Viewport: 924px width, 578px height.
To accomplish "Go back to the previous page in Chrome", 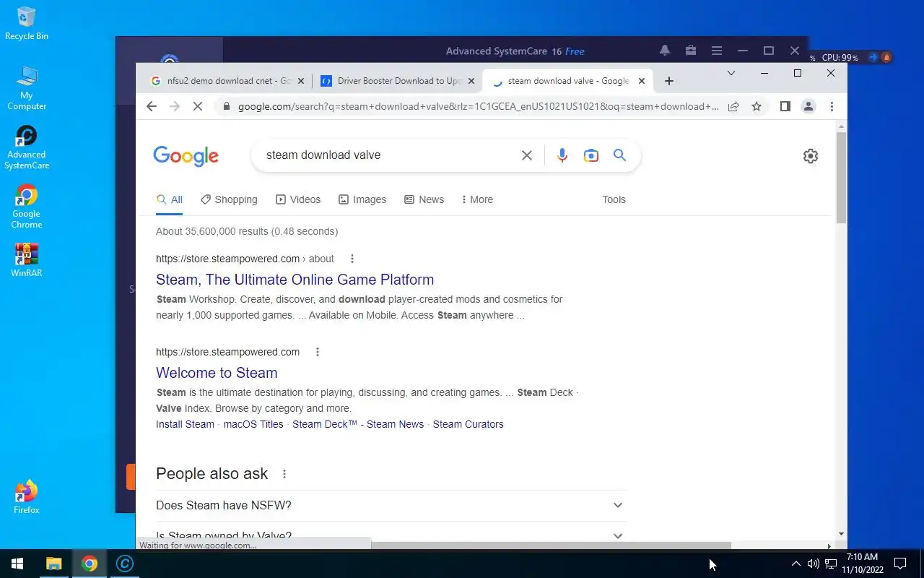I will 151,106.
